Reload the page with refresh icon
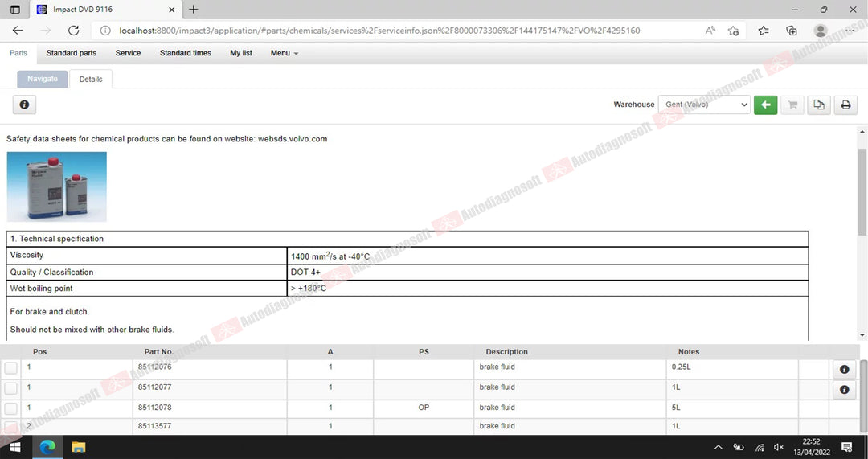The width and height of the screenshot is (868, 459). 74,31
